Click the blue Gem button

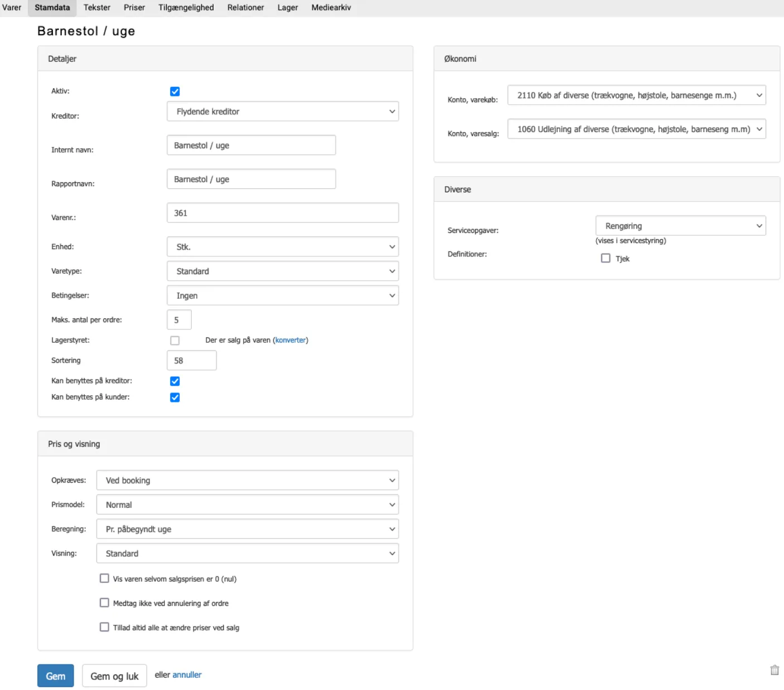pyautogui.click(x=55, y=676)
